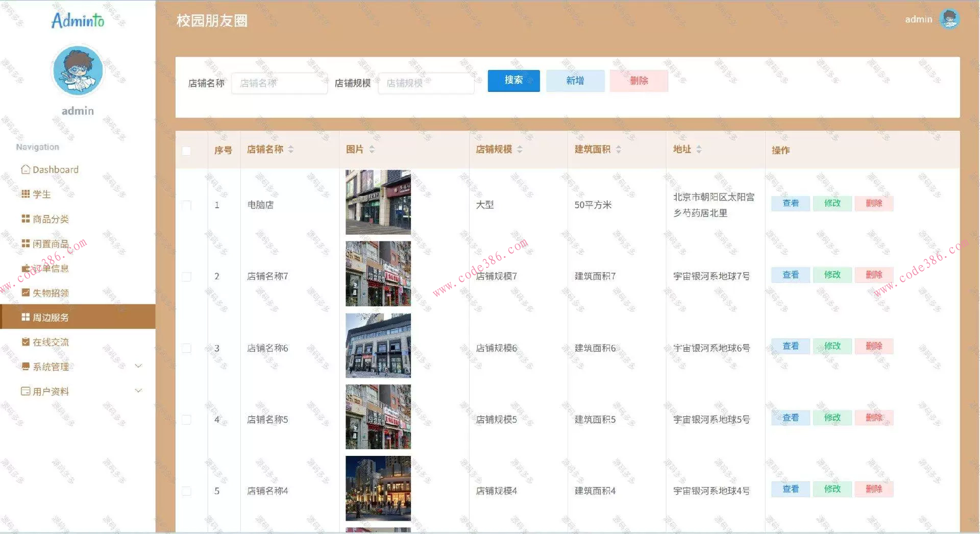This screenshot has width=980, height=534.
Task: Click the 闲置商品 sidebar icon
Action: [25, 243]
